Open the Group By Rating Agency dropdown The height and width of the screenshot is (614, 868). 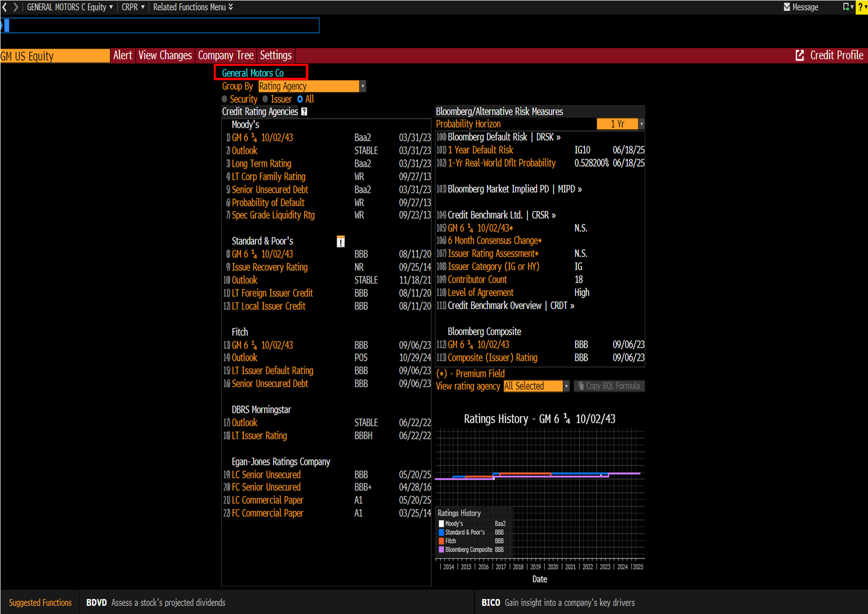(362, 86)
